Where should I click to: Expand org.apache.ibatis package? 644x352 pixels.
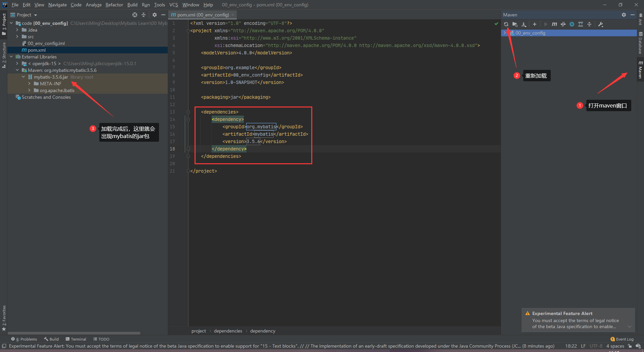point(30,90)
